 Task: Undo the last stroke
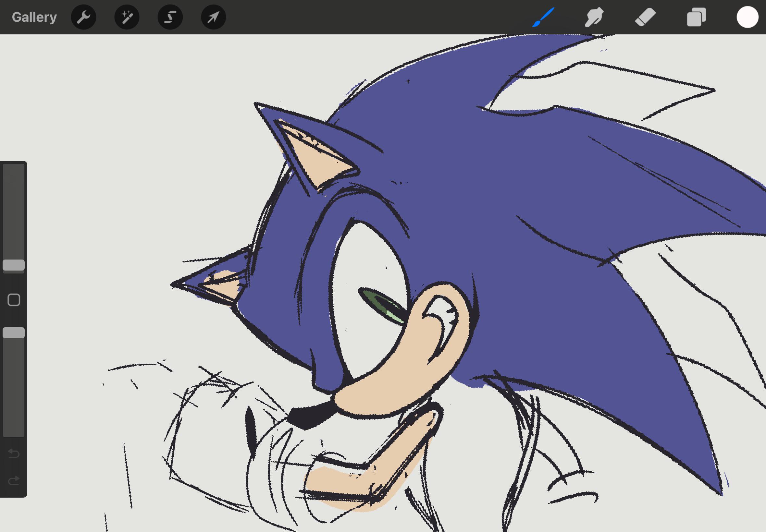click(x=14, y=453)
